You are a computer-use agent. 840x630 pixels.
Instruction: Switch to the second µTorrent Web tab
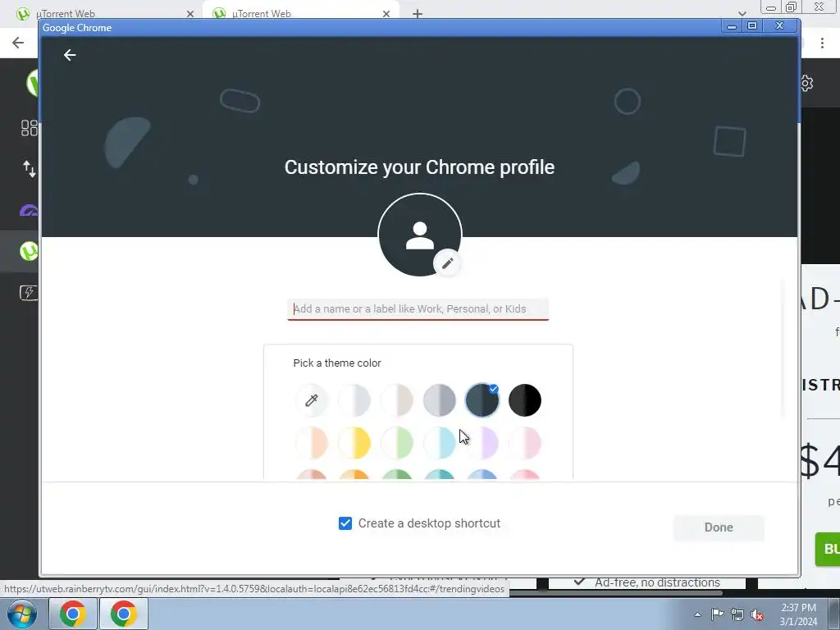[300, 14]
